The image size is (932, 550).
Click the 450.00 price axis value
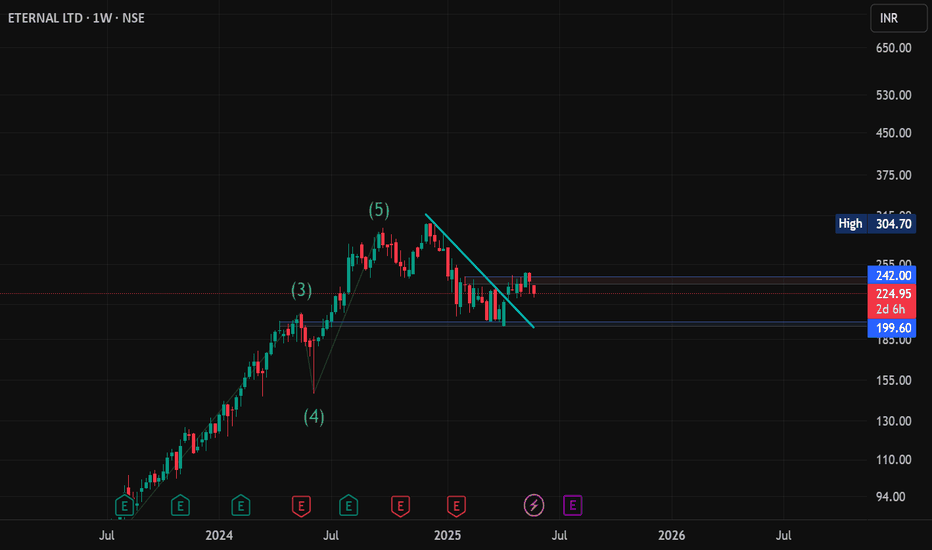pyautogui.click(x=893, y=133)
